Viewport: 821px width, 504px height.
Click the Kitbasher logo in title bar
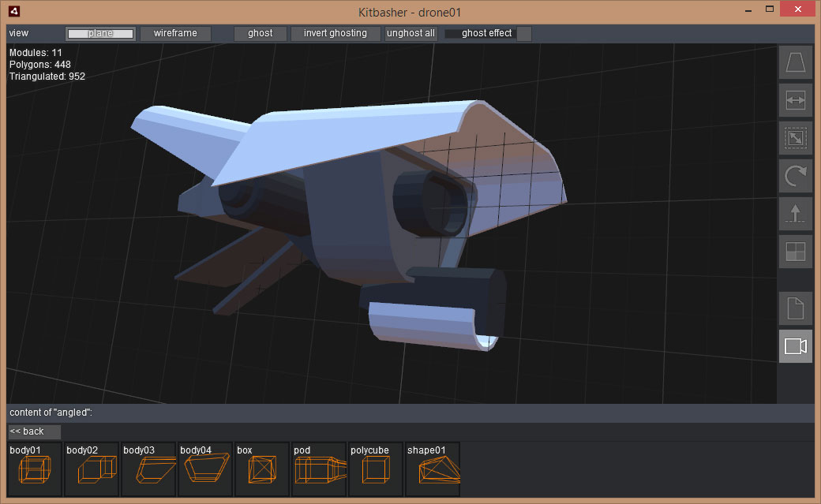point(15,11)
